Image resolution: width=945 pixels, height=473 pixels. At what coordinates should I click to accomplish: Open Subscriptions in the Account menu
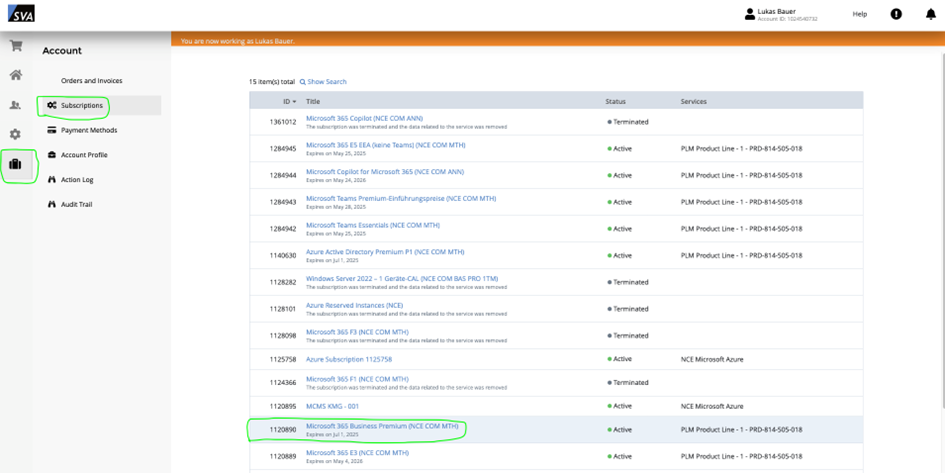[81, 105]
